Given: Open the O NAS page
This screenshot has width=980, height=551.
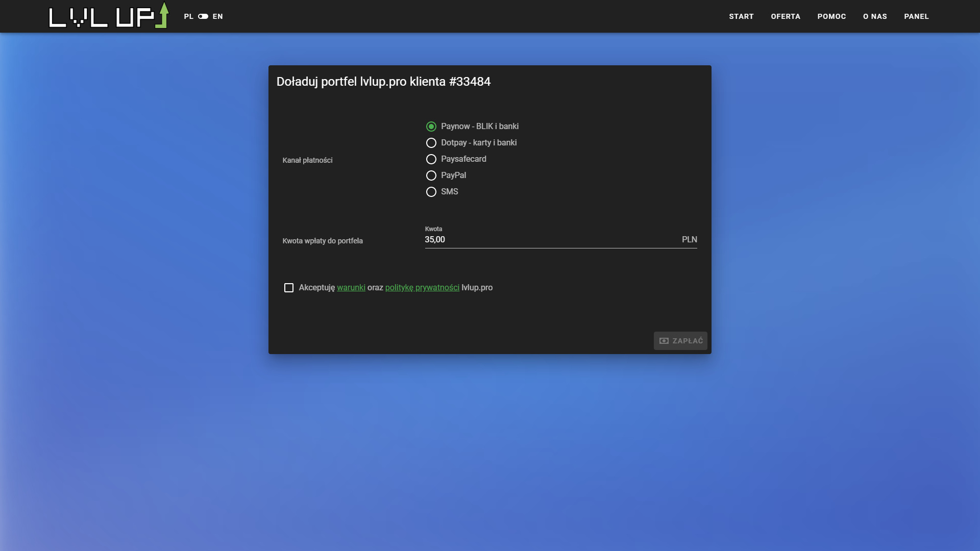Looking at the screenshot, I should [875, 16].
